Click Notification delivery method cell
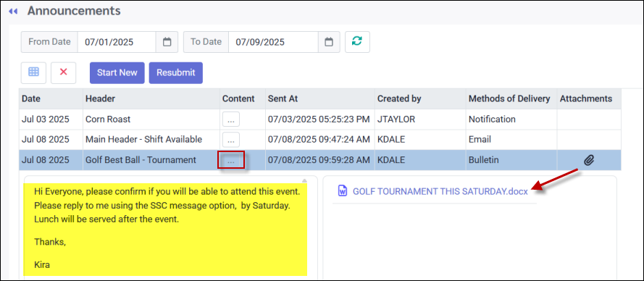The image size is (644, 281). click(x=511, y=119)
